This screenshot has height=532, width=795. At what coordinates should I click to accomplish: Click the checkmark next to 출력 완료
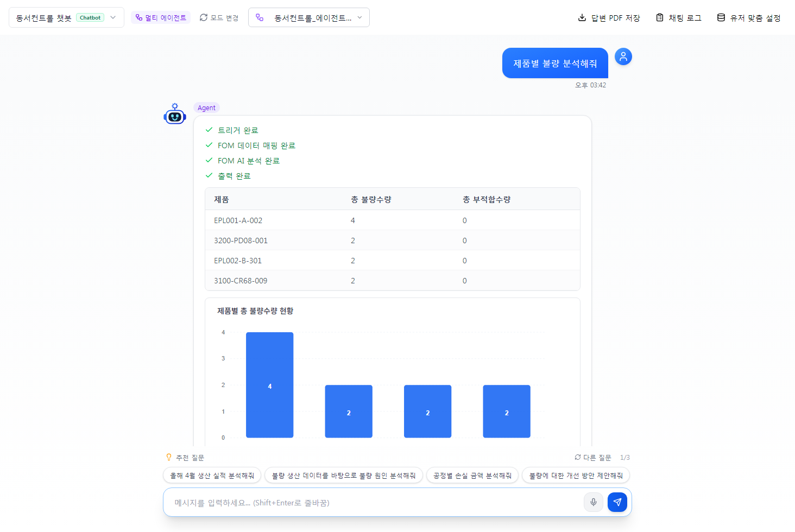209,175
